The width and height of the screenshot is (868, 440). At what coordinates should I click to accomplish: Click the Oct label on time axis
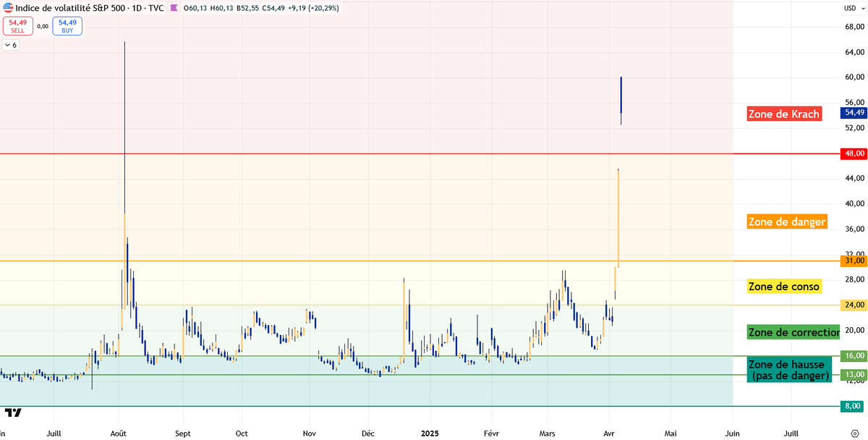coord(242,433)
